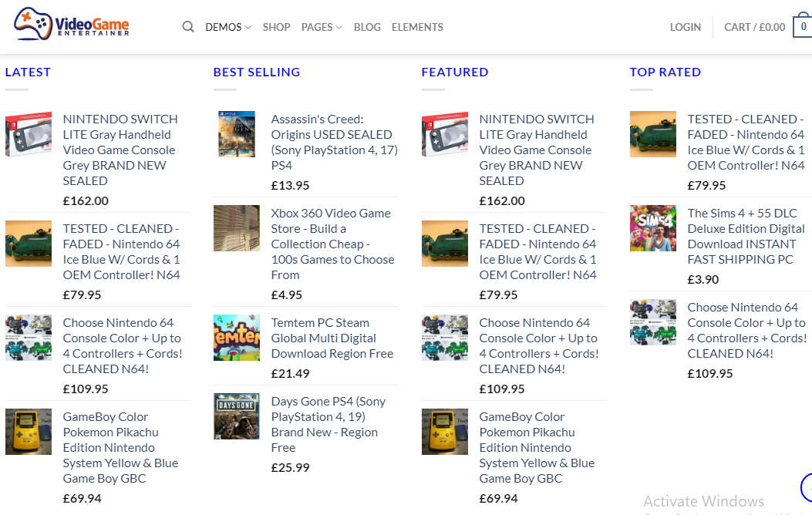Click Nintendo Switch Lite thumbnail under Latest
Viewport: 812px width, 515px height.
click(x=29, y=134)
